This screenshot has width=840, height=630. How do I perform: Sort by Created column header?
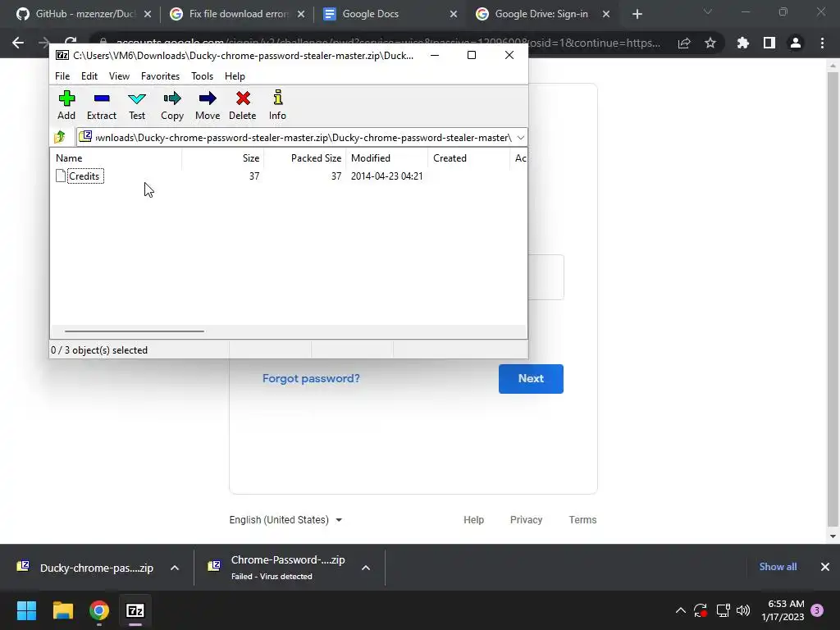pos(468,158)
